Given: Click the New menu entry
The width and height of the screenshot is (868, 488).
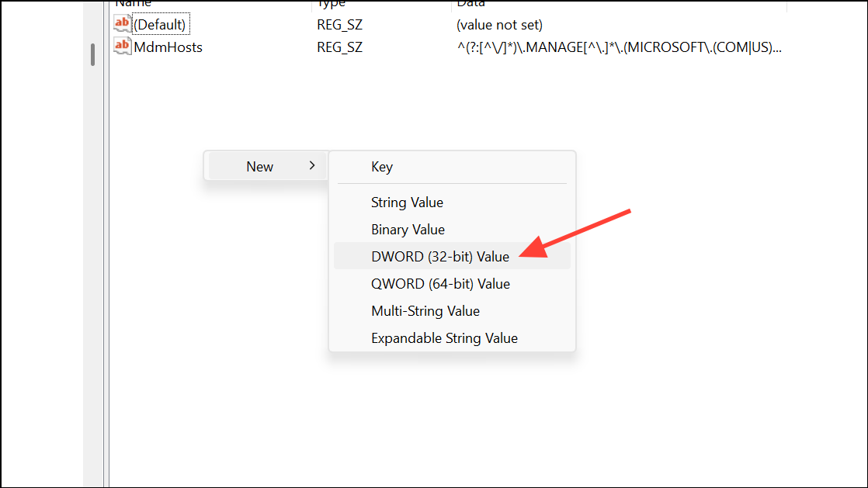Looking at the screenshot, I should tap(260, 165).
